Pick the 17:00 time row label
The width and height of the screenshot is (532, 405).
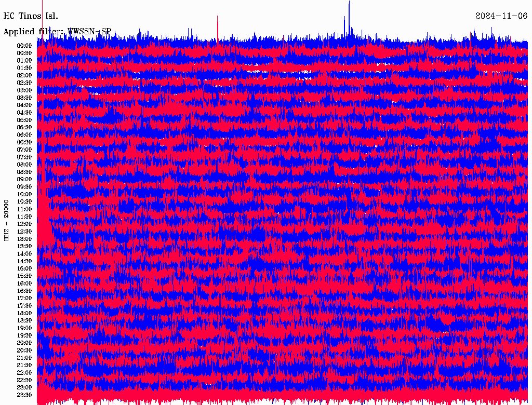pos(24,298)
